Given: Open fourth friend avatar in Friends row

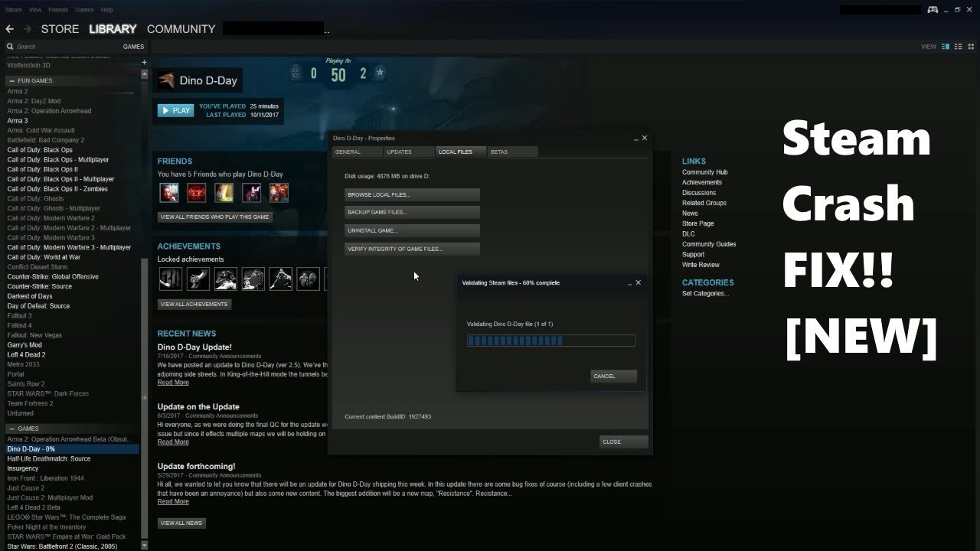Looking at the screenshot, I should (x=251, y=192).
